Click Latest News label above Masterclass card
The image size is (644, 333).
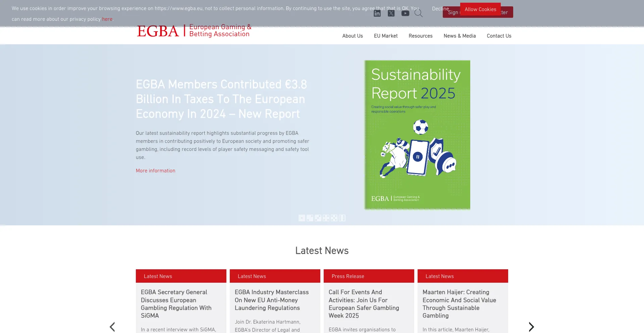pos(252,276)
